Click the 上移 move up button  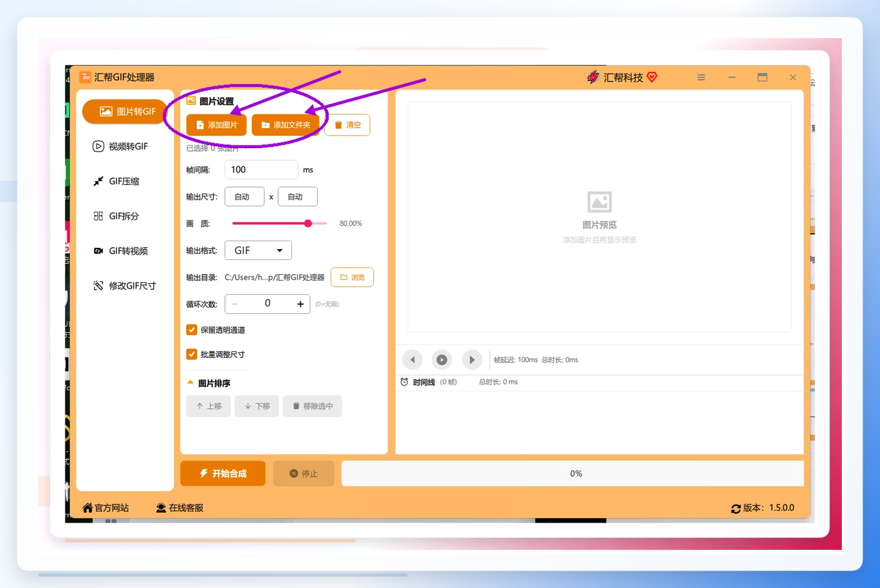(208, 406)
